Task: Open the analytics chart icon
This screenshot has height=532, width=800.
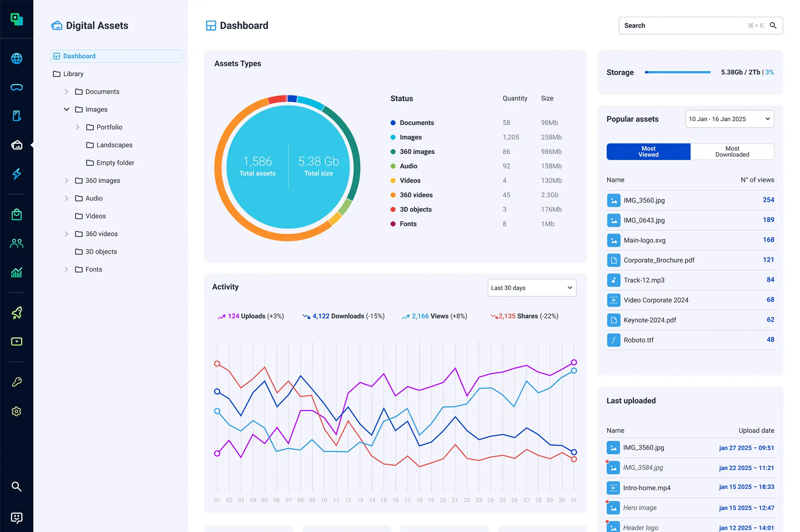Action: pos(17,272)
